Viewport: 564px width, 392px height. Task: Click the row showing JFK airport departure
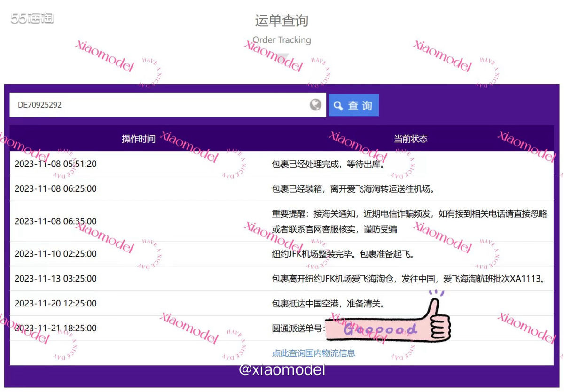point(282,278)
